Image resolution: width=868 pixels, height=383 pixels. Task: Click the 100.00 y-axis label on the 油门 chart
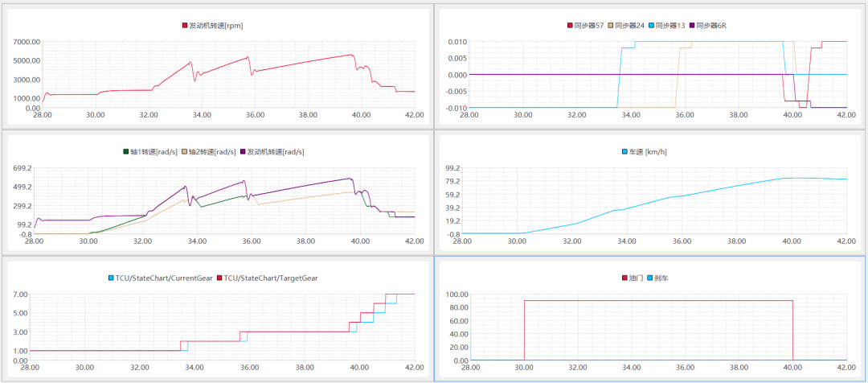(x=457, y=294)
